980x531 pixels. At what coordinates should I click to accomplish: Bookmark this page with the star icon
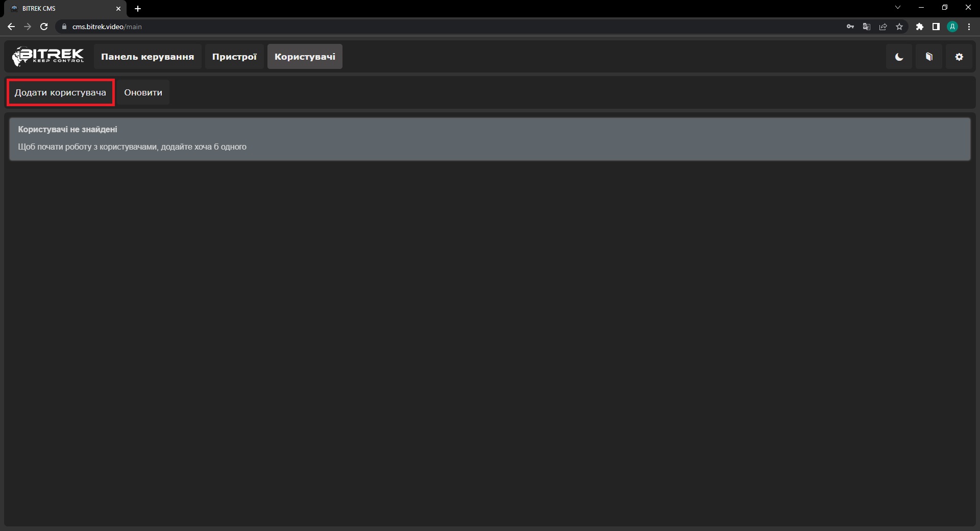(899, 27)
